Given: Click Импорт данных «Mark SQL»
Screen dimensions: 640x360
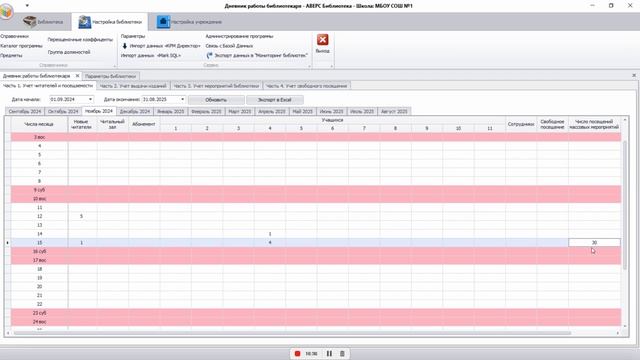Looking at the screenshot, I should pos(151,55).
